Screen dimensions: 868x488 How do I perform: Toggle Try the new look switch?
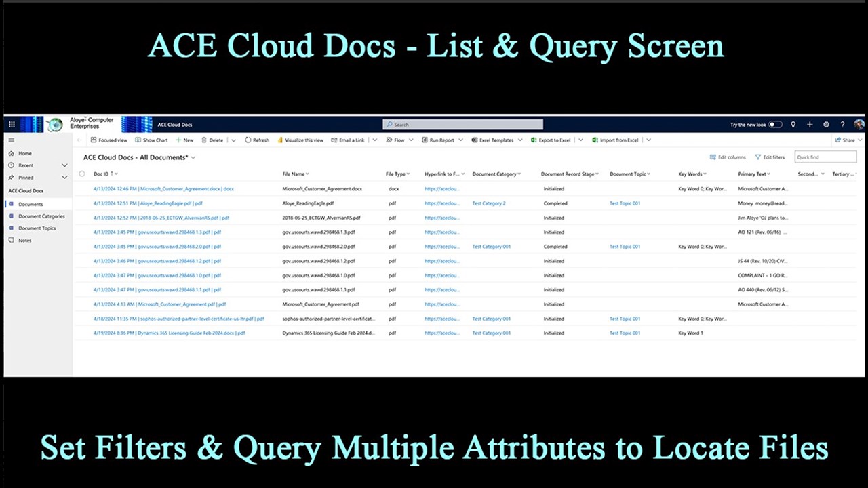pyautogui.click(x=775, y=125)
